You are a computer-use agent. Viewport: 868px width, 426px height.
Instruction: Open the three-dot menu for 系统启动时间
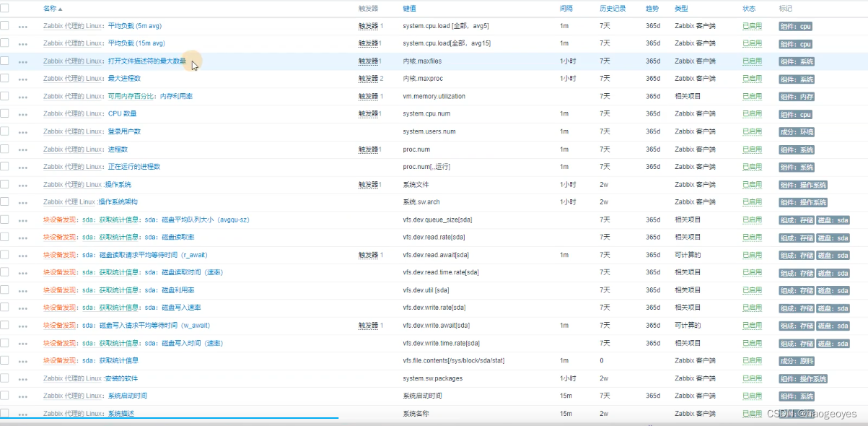(x=23, y=396)
